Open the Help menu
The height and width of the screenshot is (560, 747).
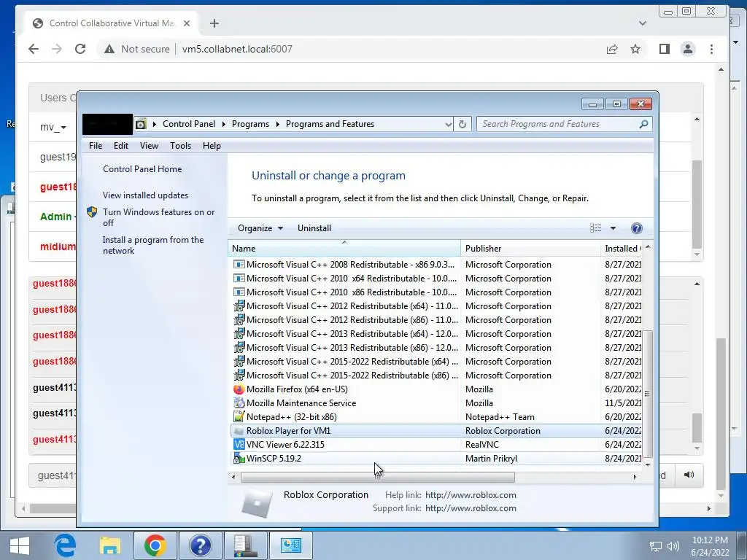(x=212, y=146)
